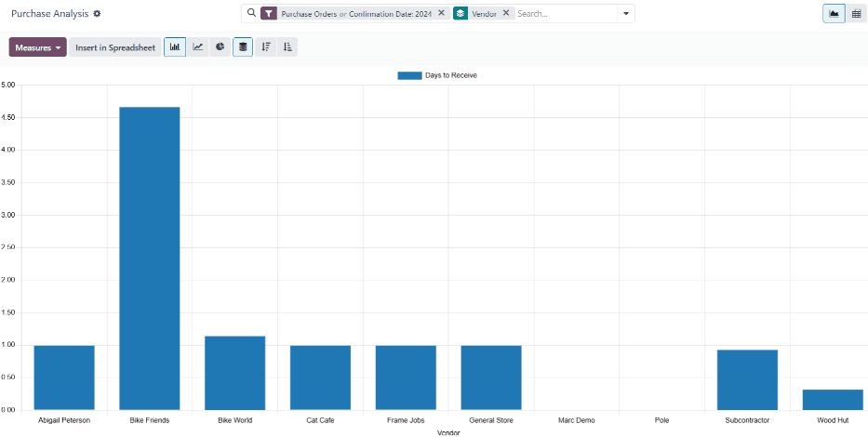Click the search magnifier icon
The image size is (868, 437).
pos(251,13)
